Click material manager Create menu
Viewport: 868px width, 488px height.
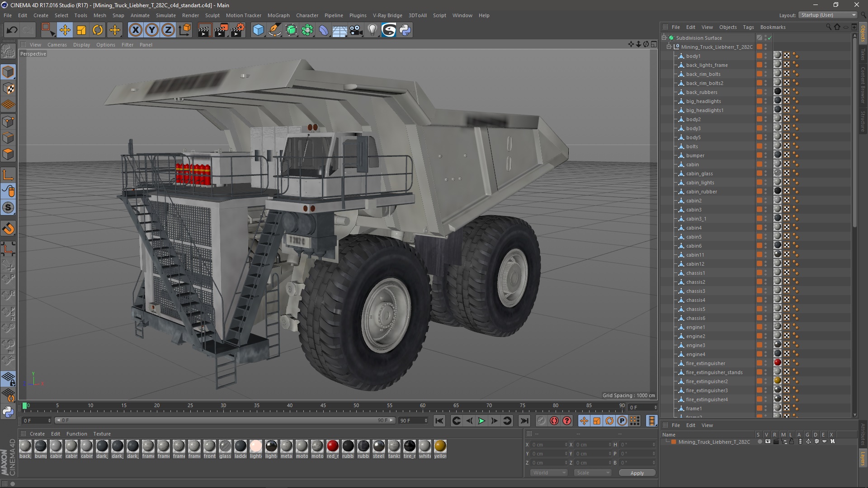pos(37,434)
